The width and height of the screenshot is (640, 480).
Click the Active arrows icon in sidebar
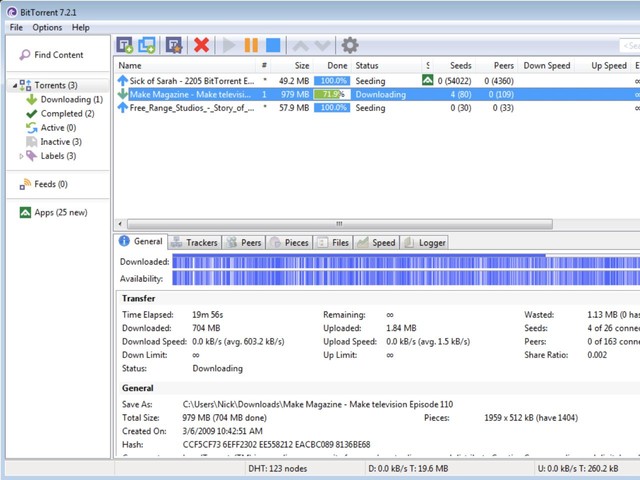tap(31, 128)
